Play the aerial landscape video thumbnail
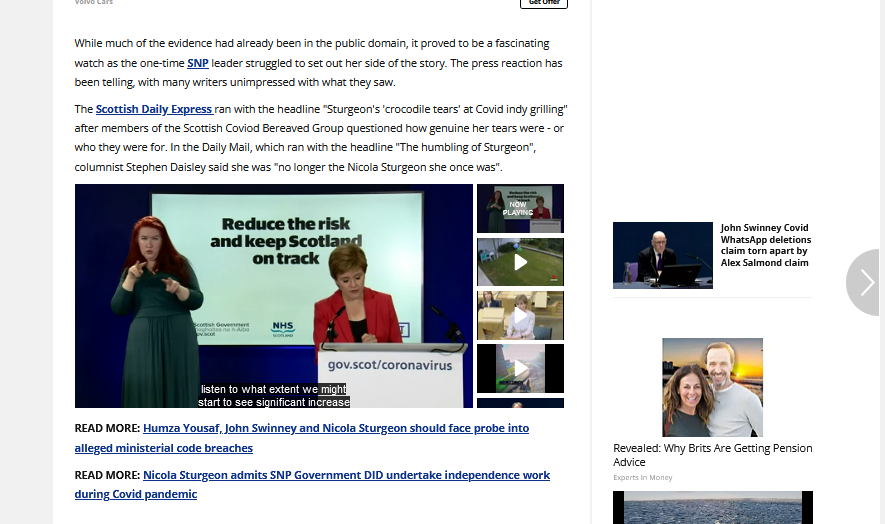The width and height of the screenshot is (885, 524). (x=520, y=369)
